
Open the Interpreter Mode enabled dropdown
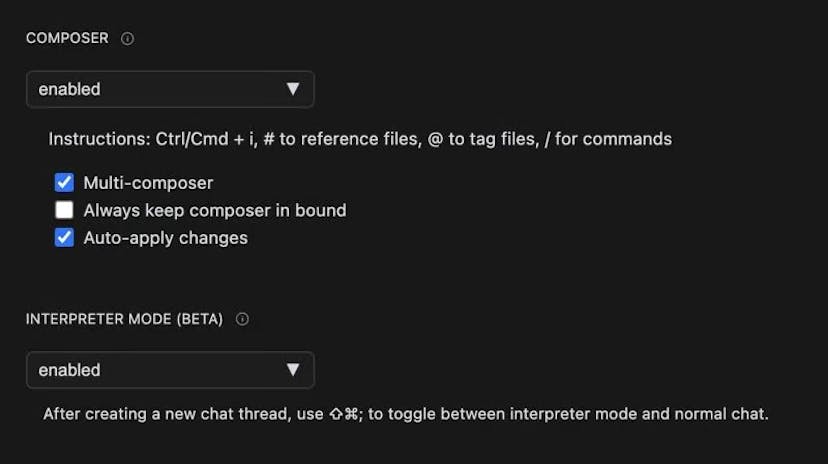click(x=170, y=370)
